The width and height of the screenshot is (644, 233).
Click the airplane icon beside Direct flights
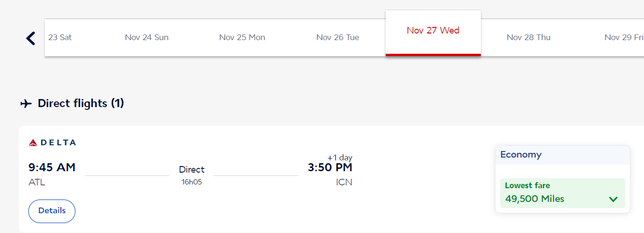[26, 103]
